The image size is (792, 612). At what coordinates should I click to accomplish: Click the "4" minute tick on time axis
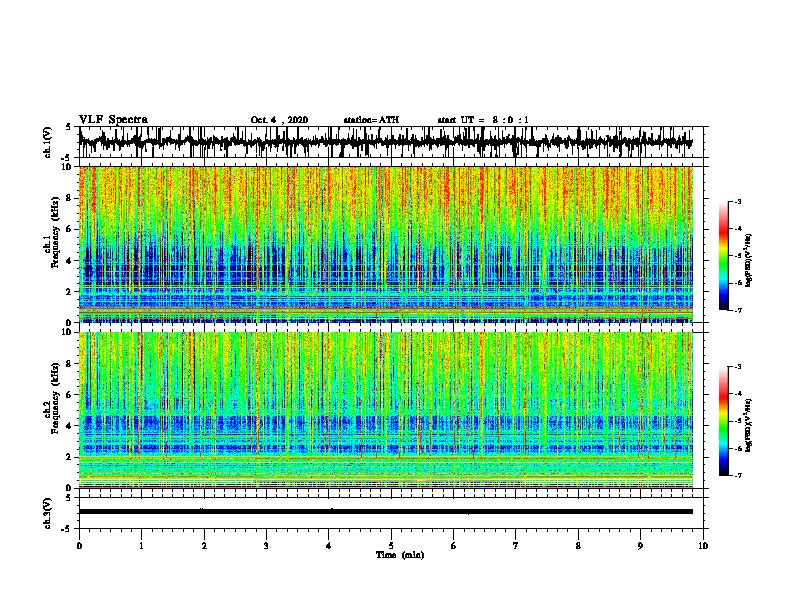(329, 546)
